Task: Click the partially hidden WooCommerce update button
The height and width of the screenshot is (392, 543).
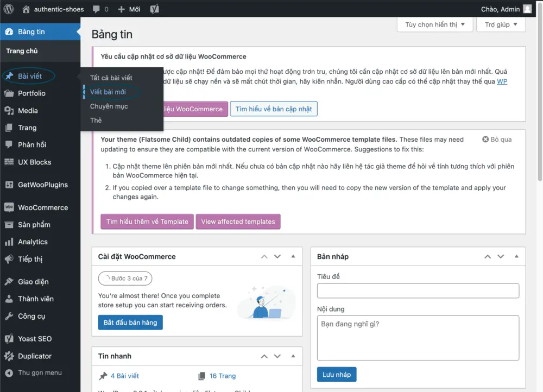Action: pyautogui.click(x=195, y=109)
